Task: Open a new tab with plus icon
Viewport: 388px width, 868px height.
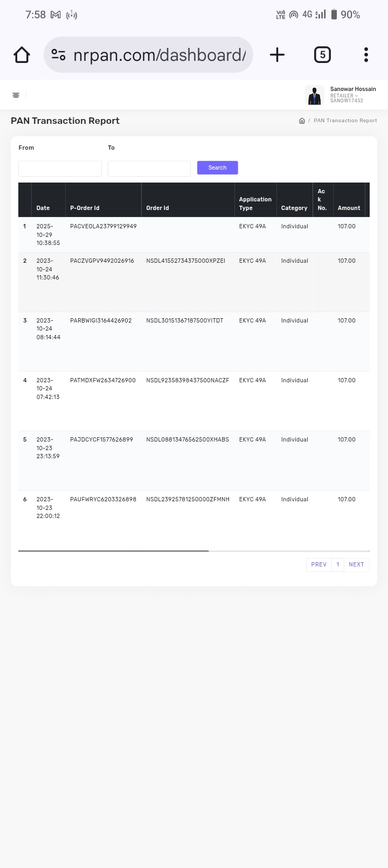Action: coord(277,55)
